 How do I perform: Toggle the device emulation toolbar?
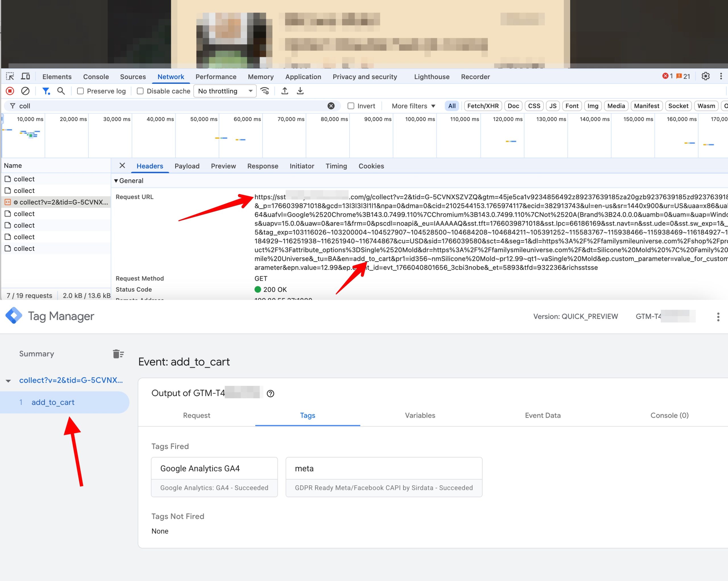(26, 76)
